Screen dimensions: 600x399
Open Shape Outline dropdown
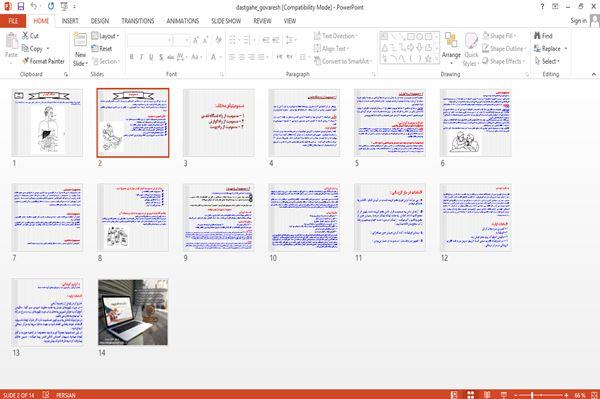(x=504, y=49)
